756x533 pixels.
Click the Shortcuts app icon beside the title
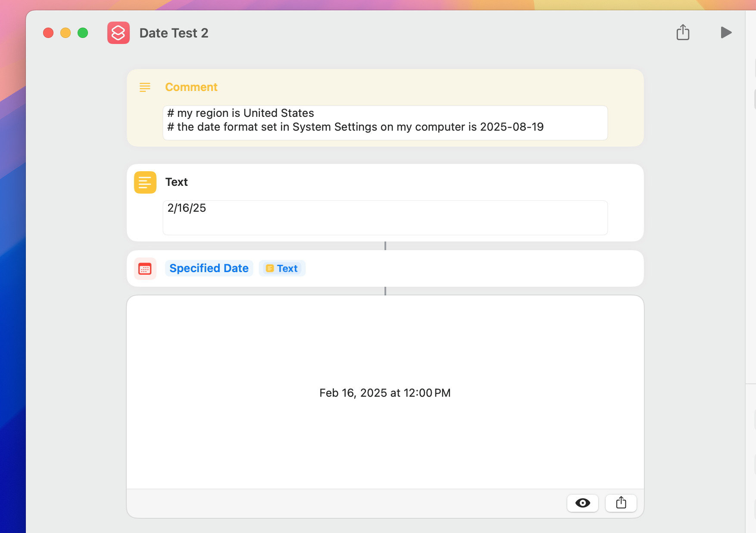[x=119, y=33]
